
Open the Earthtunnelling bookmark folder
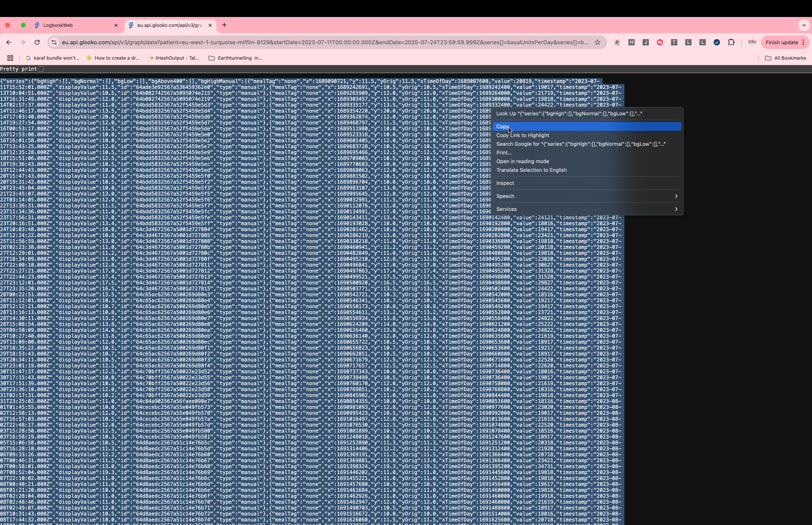pos(235,58)
